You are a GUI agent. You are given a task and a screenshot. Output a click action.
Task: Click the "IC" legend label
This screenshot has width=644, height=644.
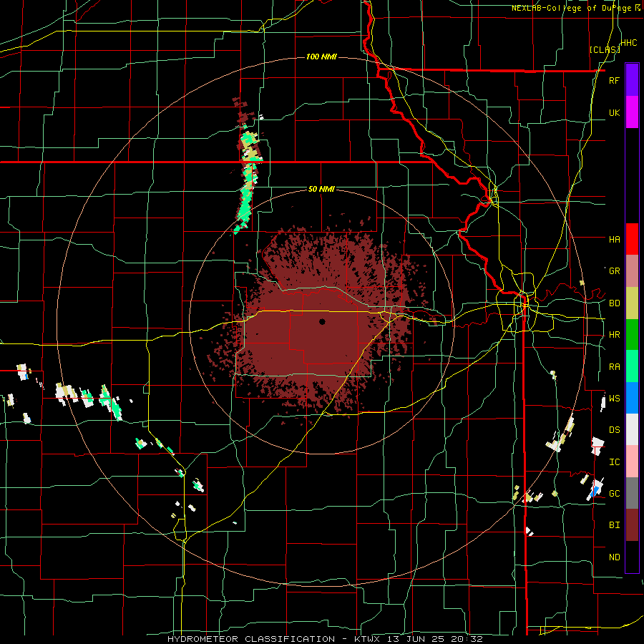tap(614, 462)
